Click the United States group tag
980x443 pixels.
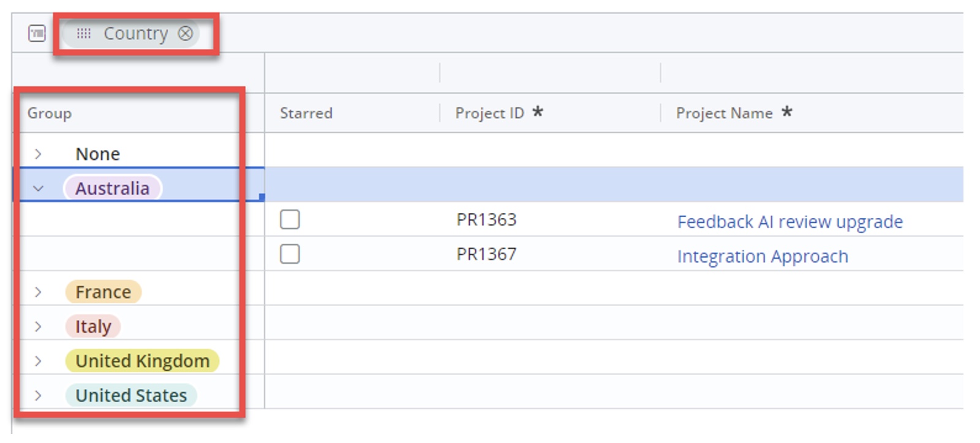tap(130, 395)
